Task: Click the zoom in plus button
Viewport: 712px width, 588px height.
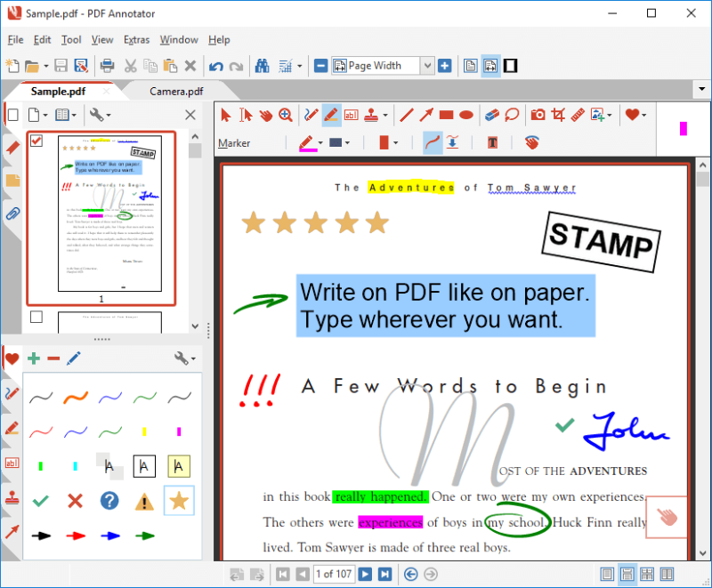Action: pyautogui.click(x=445, y=66)
